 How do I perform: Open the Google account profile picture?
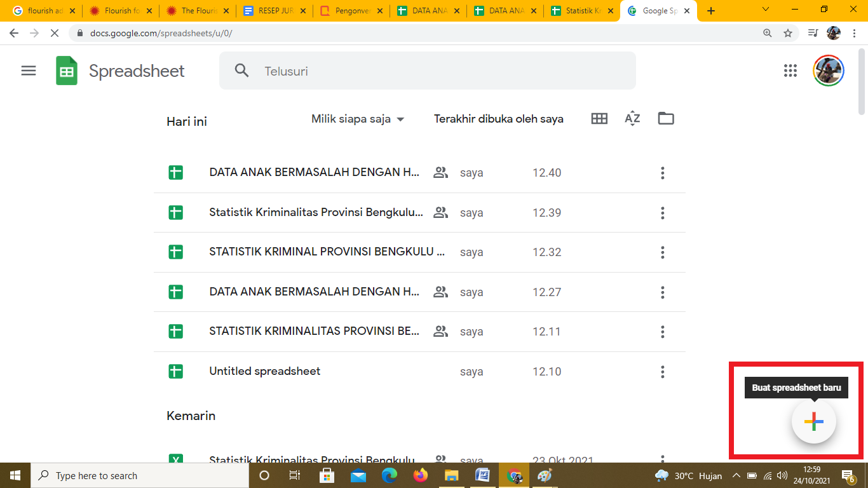click(829, 71)
